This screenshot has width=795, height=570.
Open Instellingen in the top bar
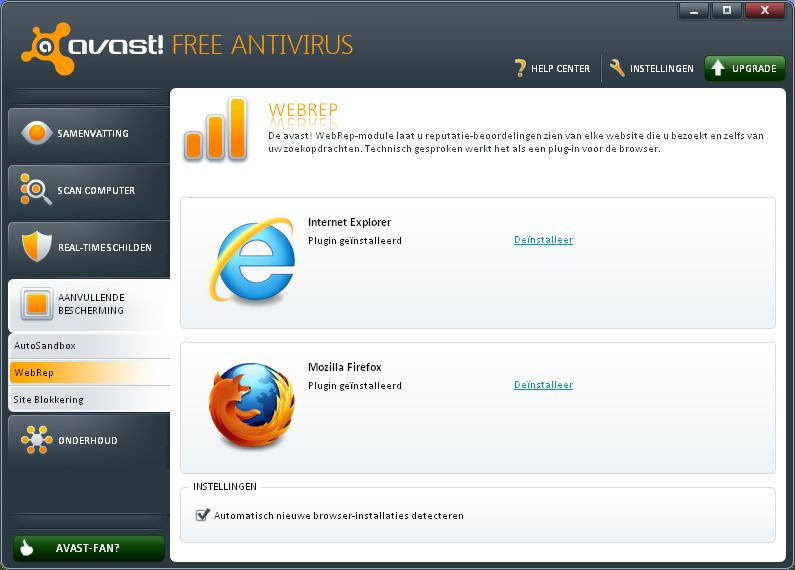coord(652,68)
